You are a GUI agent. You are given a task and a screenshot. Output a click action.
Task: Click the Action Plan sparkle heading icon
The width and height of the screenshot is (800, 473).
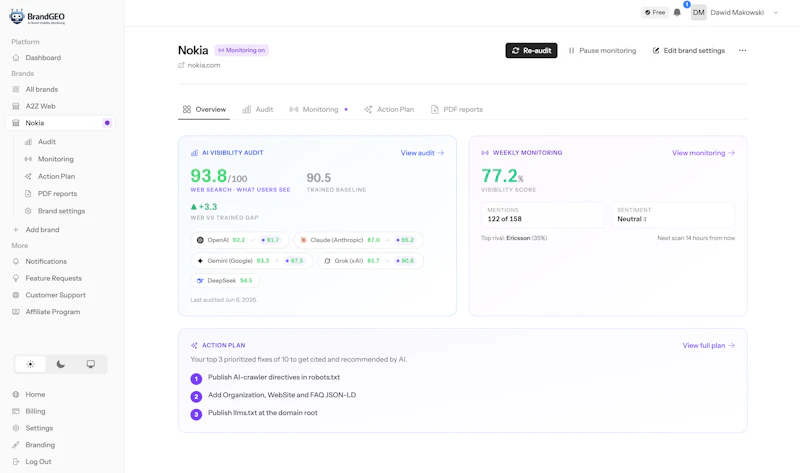point(194,345)
